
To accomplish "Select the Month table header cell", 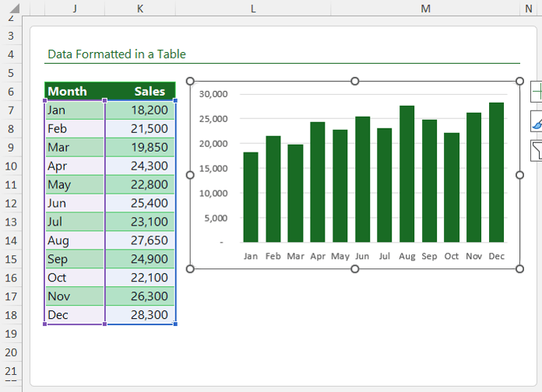I will [x=75, y=91].
